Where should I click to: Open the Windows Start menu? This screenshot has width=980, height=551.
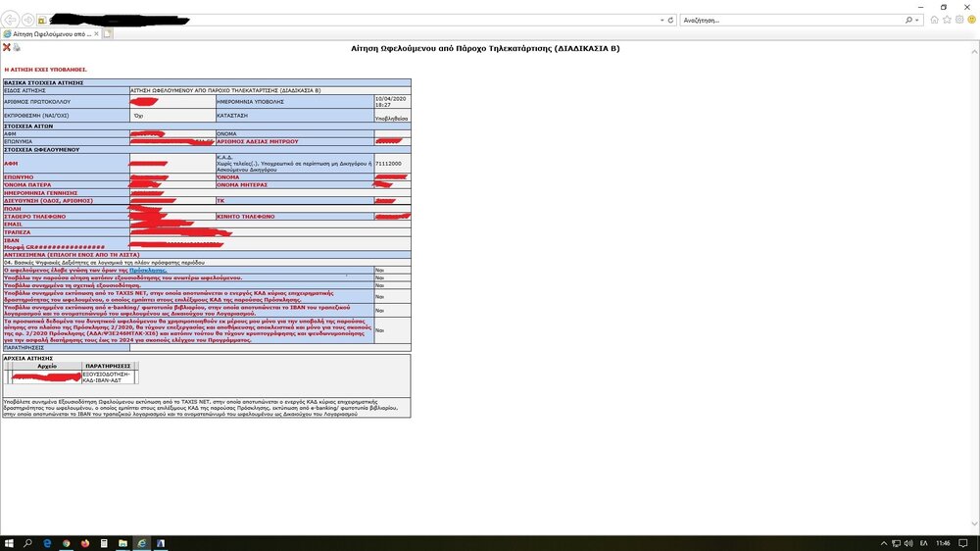[9, 542]
